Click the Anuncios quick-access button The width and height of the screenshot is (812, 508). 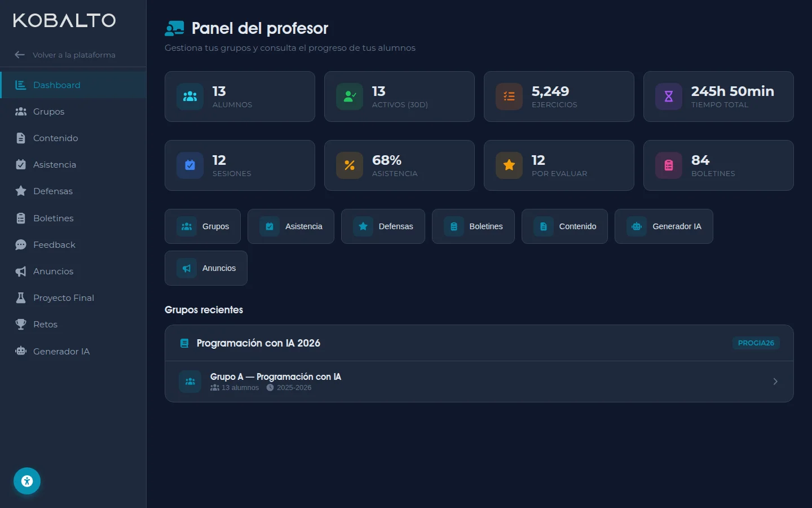pos(206,268)
